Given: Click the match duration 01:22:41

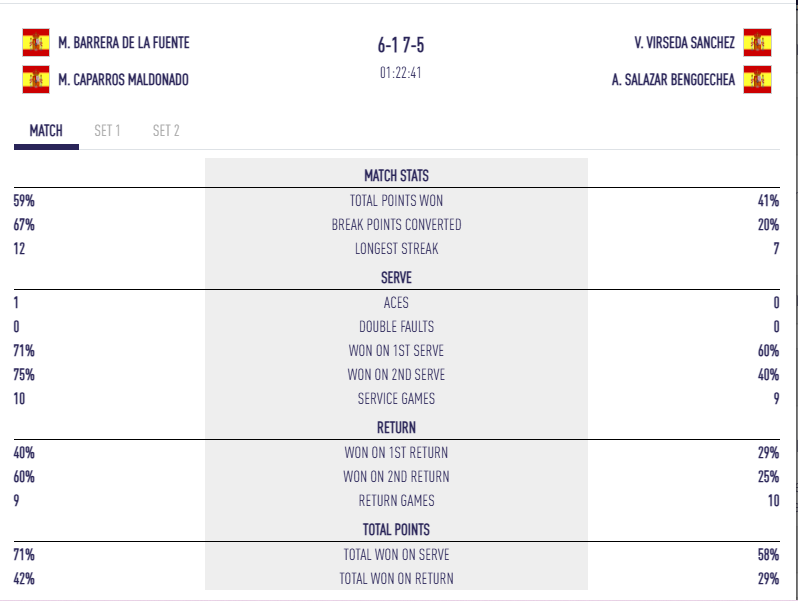Looking at the screenshot, I should [x=399, y=72].
